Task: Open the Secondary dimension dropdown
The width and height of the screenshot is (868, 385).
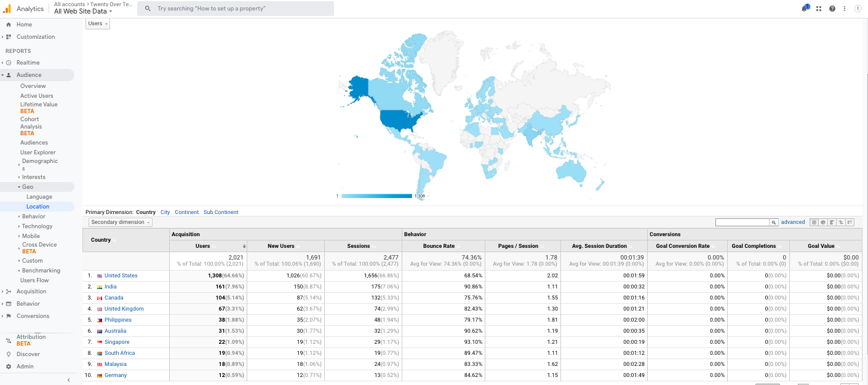Action: point(121,222)
